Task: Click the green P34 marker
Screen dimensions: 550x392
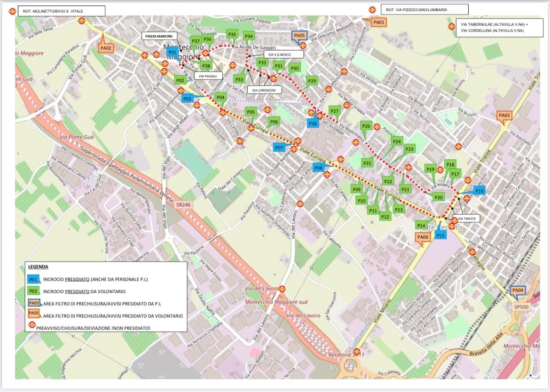Action: pyautogui.click(x=249, y=36)
